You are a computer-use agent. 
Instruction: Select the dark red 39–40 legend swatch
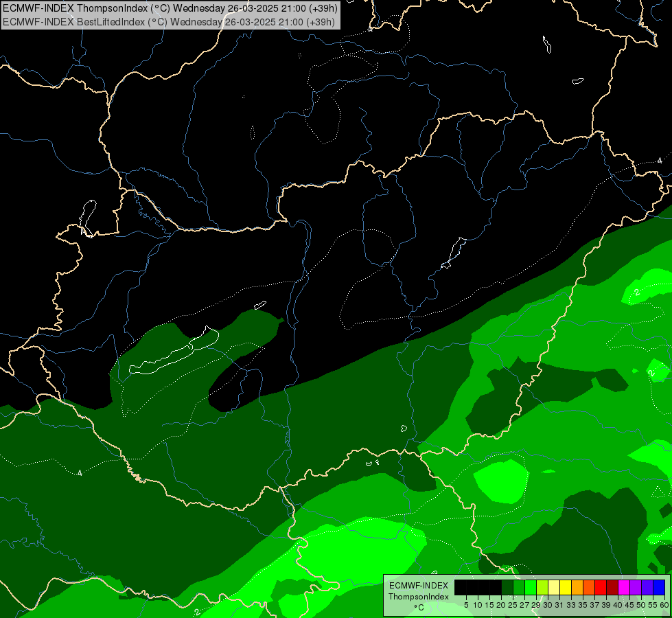point(612,588)
